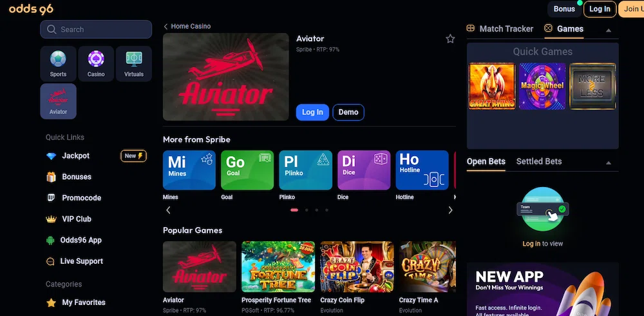Open the Odds96 App link
The image size is (644, 316).
(81, 241)
